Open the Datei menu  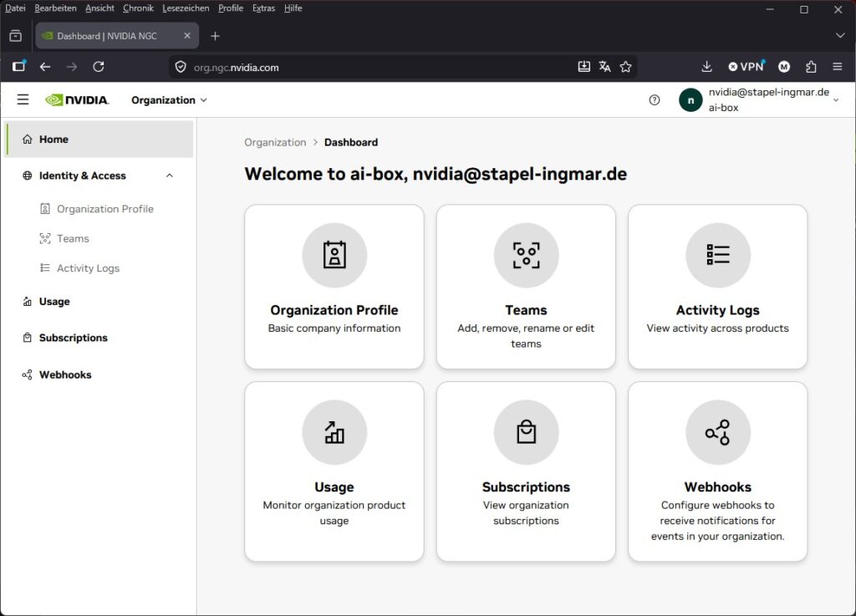pos(15,8)
